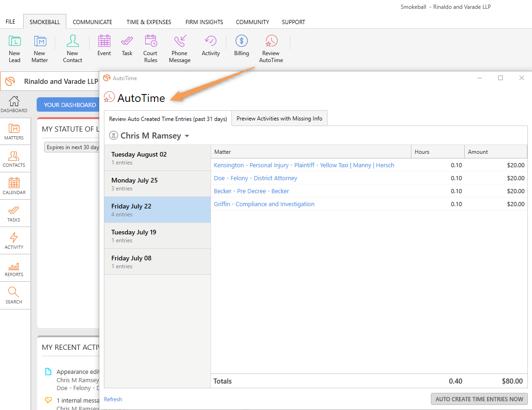Screen dimensions: 532x410
Task: Sort by the Amount column header
Action: point(496,152)
